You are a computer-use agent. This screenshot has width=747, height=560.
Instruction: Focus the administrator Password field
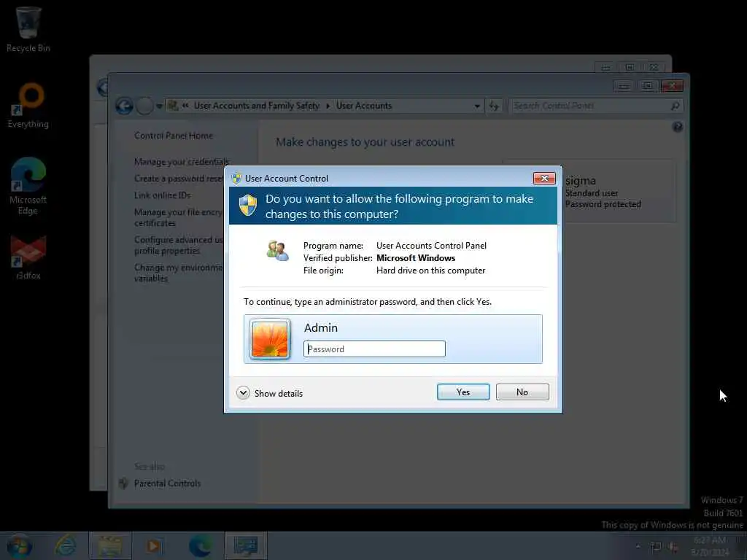374,349
